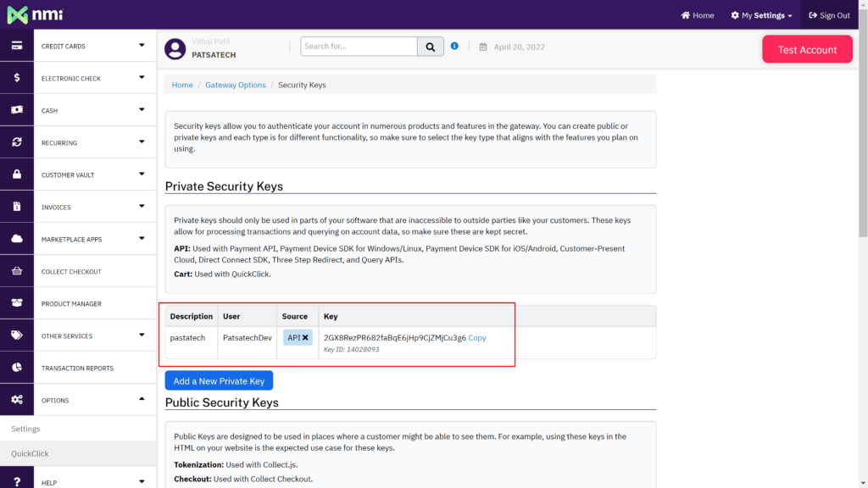The image size is (868, 488).
Task: Collapse the Options sidebar section
Action: [x=142, y=399]
